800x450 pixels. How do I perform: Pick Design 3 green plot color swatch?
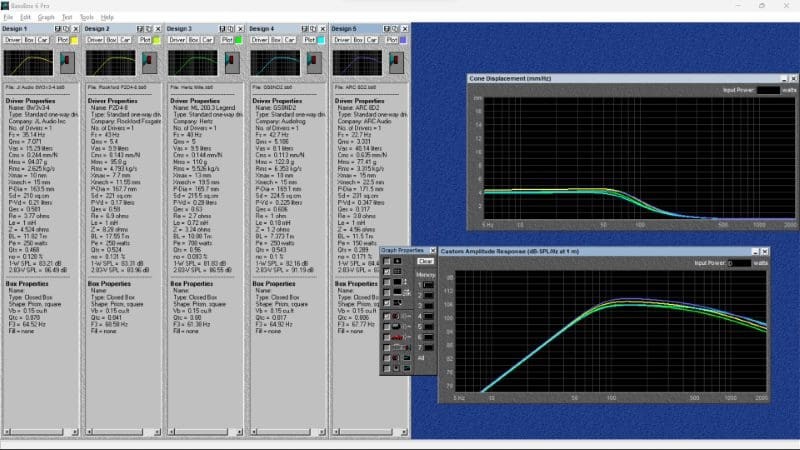(238, 40)
